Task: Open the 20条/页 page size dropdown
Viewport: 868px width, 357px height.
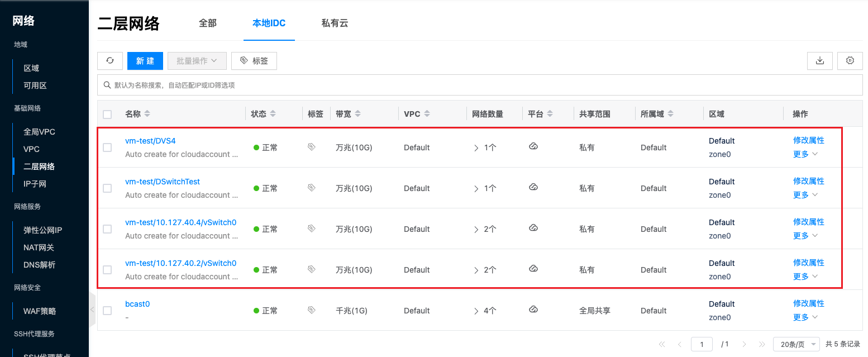Action: click(796, 344)
